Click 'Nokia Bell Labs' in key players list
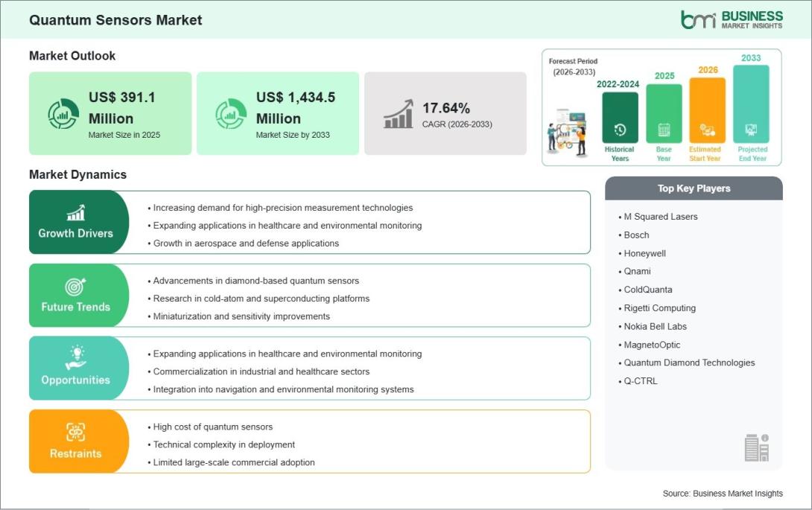The width and height of the screenshot is (812, 510). point(655,326)
